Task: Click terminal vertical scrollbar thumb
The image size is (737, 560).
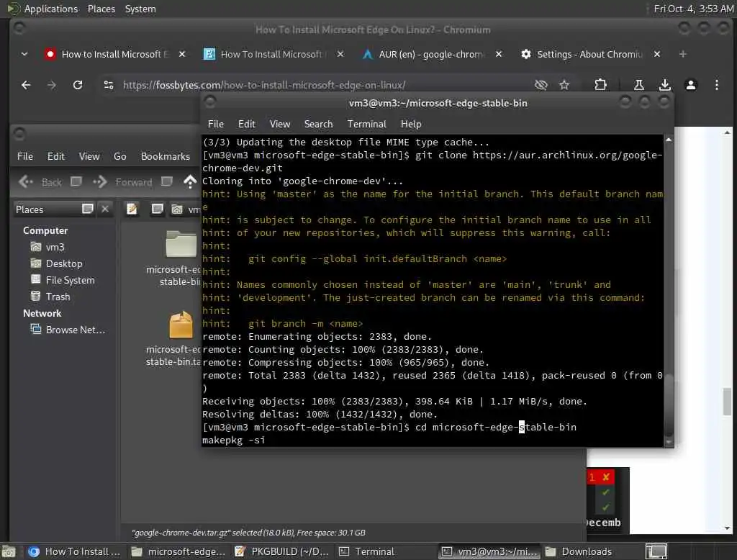Action: (669, 405)
